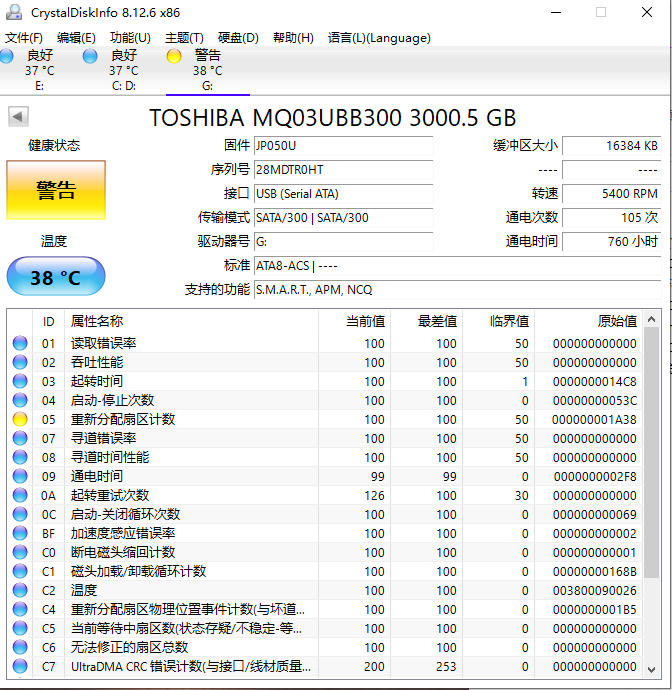Click status orb for attribute 01 读取错误率
This screenshot has height=690, width=672.
click(x=20, y=343)
